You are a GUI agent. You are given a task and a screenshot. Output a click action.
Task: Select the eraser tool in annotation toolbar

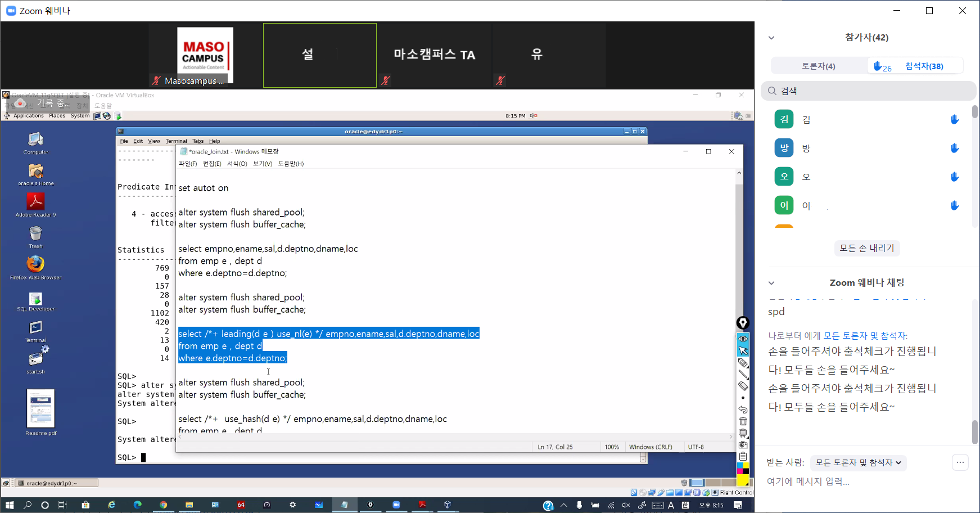(x=743, y=386)
